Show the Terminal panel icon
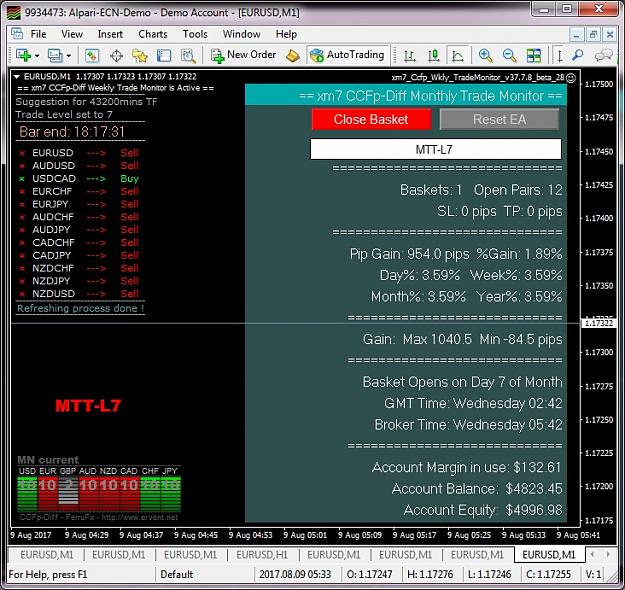The height and width of the screenshot is (590, 625). tap(164, 55)
